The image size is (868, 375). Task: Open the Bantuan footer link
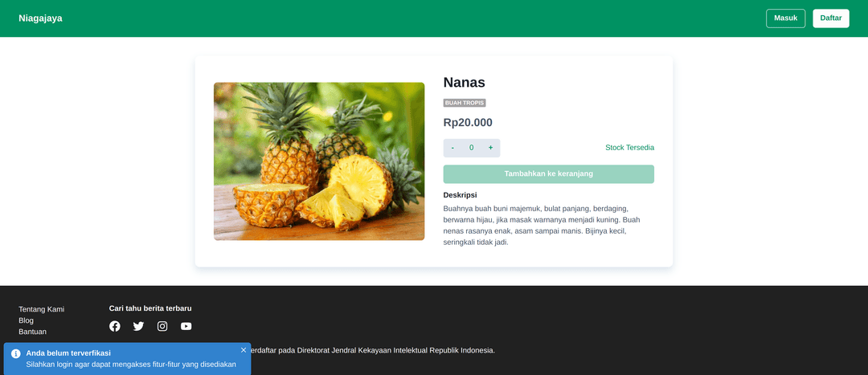pos(33,332)
